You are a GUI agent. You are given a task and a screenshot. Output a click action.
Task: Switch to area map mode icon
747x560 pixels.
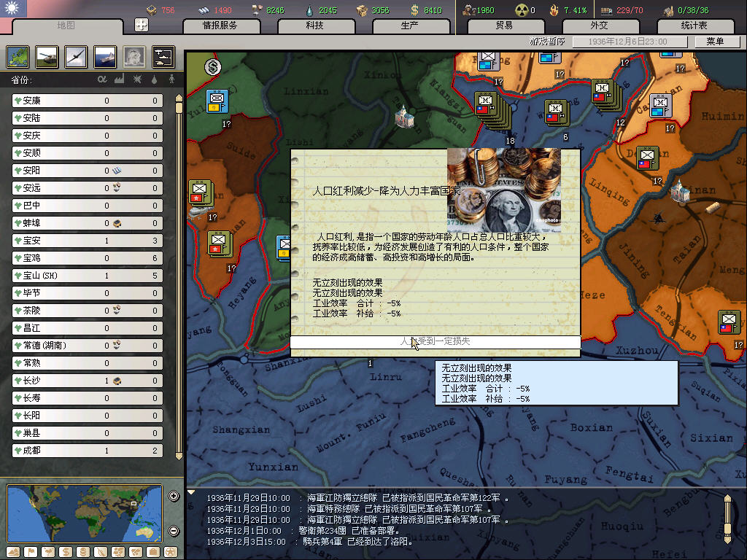point(136,552)
